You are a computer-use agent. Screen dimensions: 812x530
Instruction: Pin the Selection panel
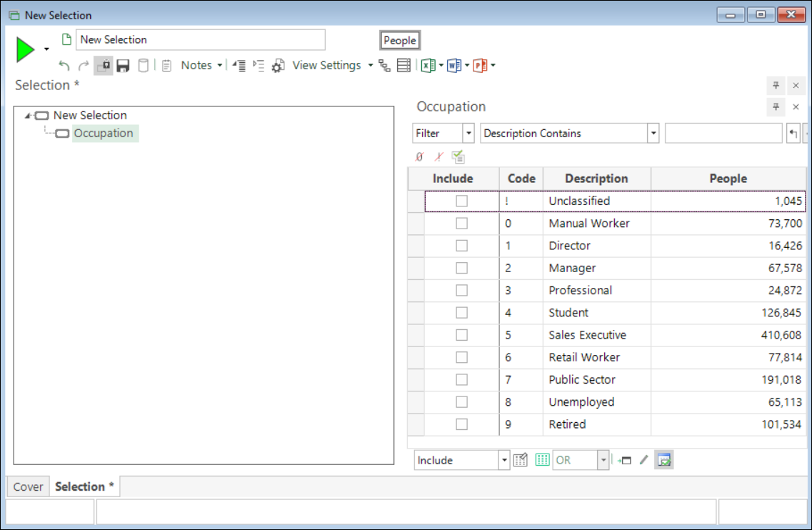tap(776, 86)
